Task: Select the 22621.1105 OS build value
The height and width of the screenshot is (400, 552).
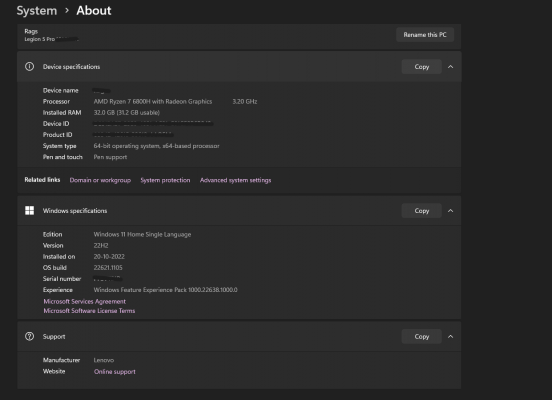Action: click(108, 268)
